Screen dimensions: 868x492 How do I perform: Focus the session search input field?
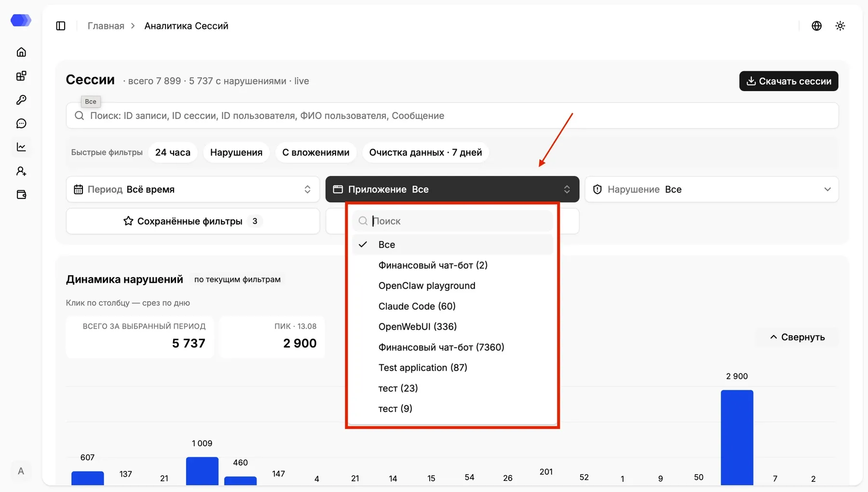[452, 116]
